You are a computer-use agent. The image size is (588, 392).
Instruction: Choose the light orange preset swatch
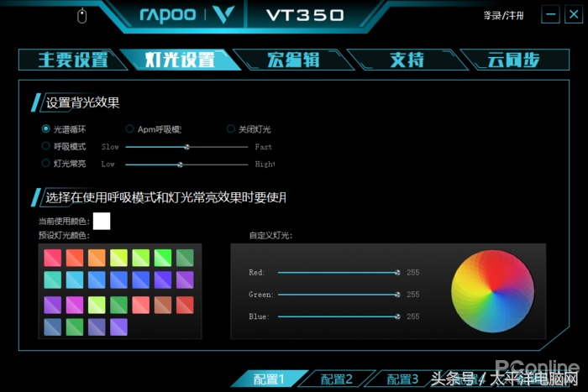(x=97, y=258)
